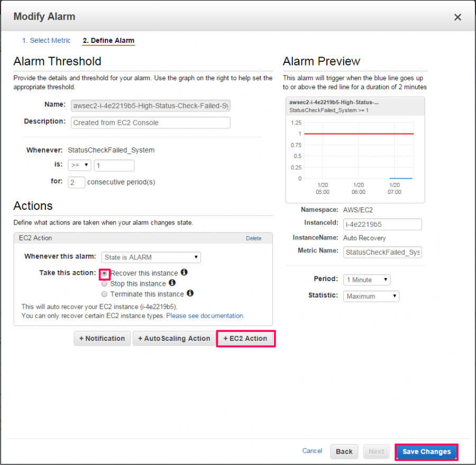Expand the Period 1 Minute dropdown
Screen dimensions: 476x465
pyautogui.click(x=367, y=280)
